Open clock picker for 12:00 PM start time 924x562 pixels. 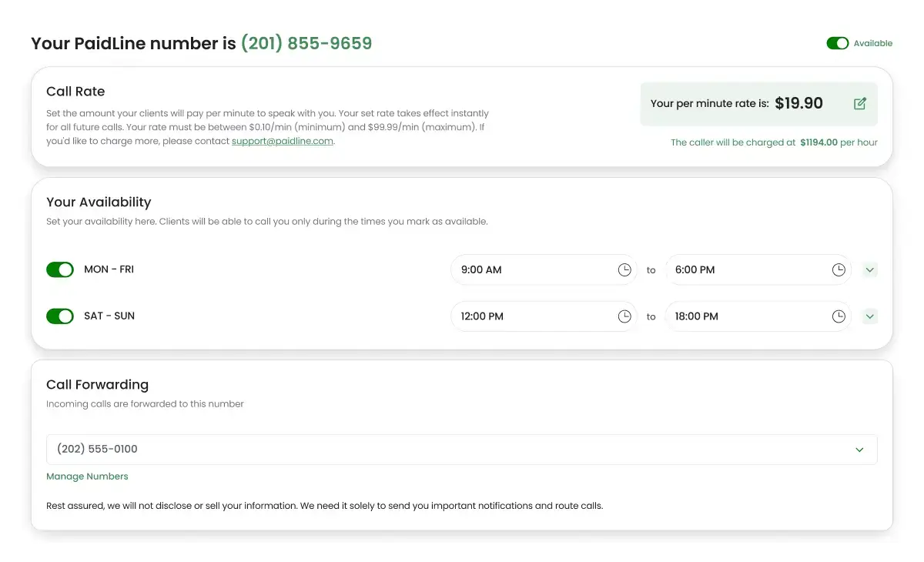click(x=624, y=316)
